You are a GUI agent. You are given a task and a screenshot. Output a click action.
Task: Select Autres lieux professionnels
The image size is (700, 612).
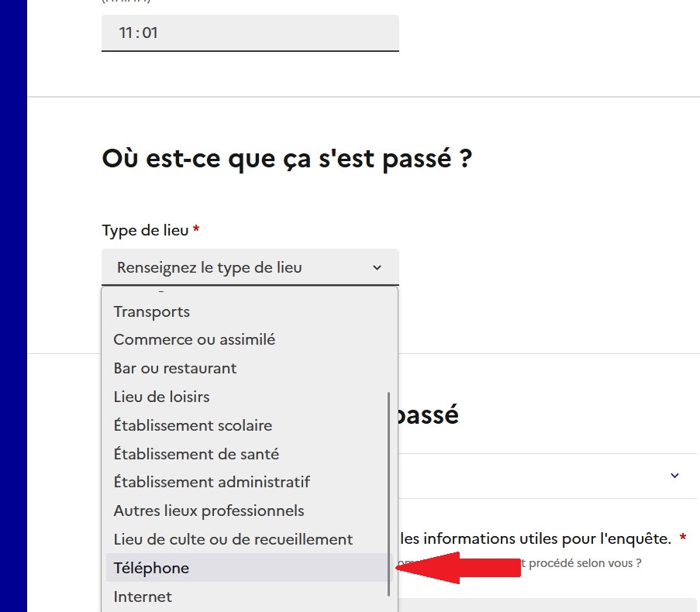tap(209, 511)
